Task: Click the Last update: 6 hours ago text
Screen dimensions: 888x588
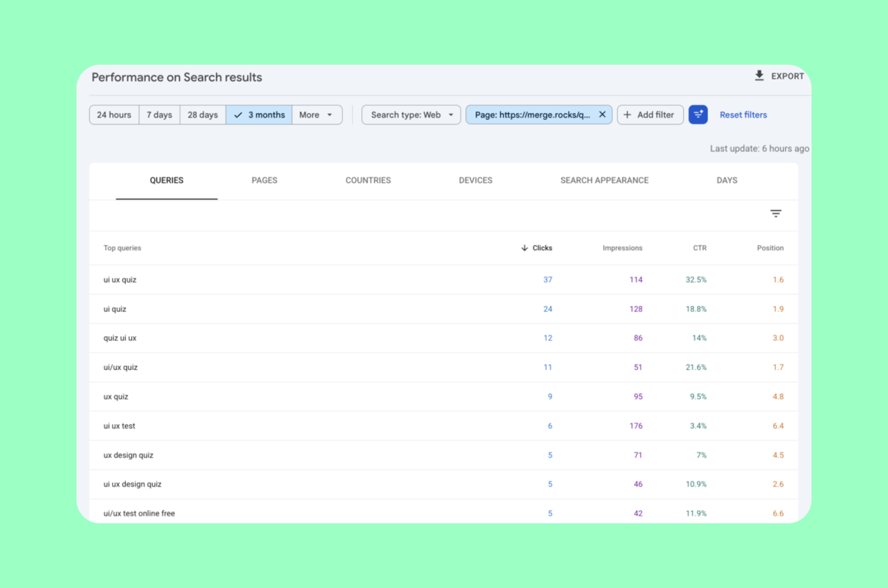Action: [760, 148]
